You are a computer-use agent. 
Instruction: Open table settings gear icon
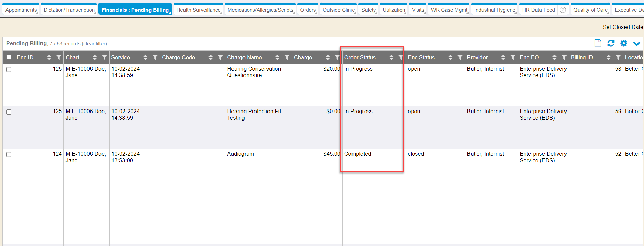[x=624, y=43]
